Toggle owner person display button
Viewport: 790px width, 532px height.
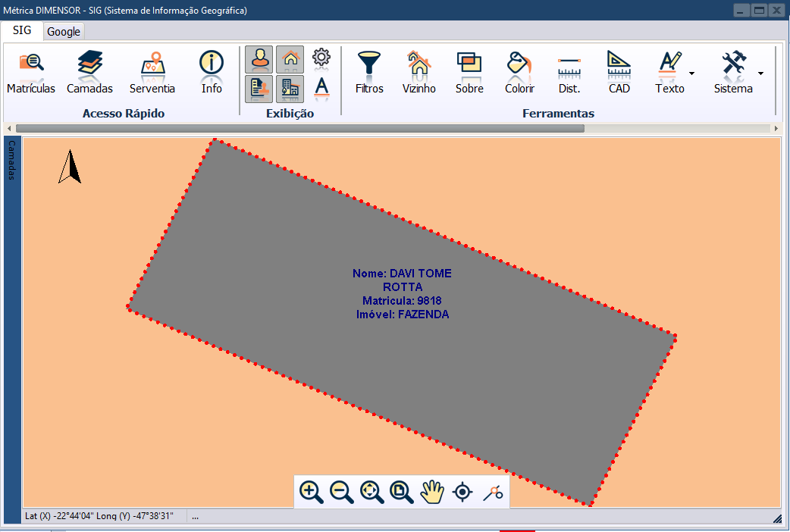[259, 58]
